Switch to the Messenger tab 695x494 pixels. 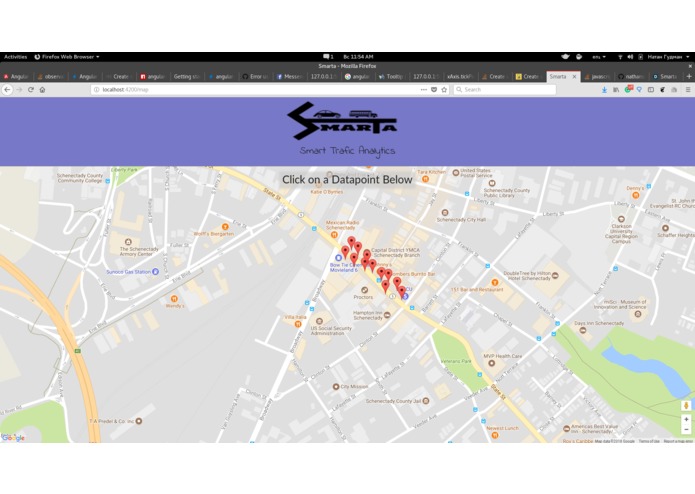coord(289,77)
